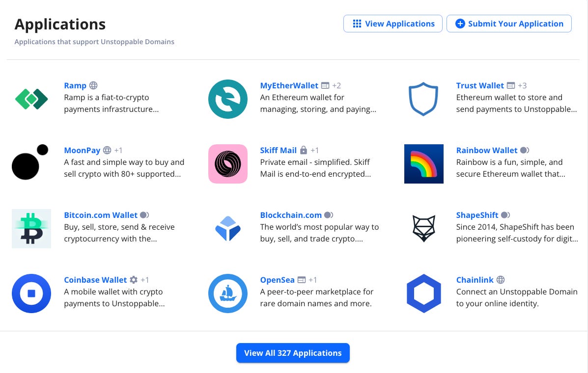
Task: Click 'A peer-to-peer marketplace' description
Action: pyautogui.click(x=316, y=297)
